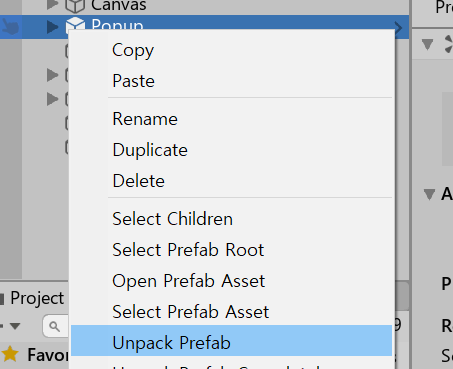
Task: Click the highlighted Unpack Prefab entry
Action: (x=231, y=341)
